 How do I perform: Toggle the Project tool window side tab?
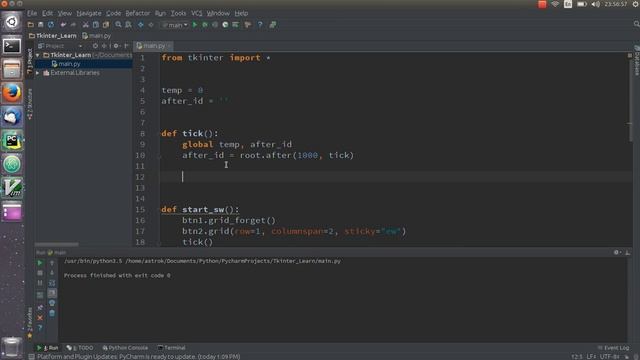point(30,61)
